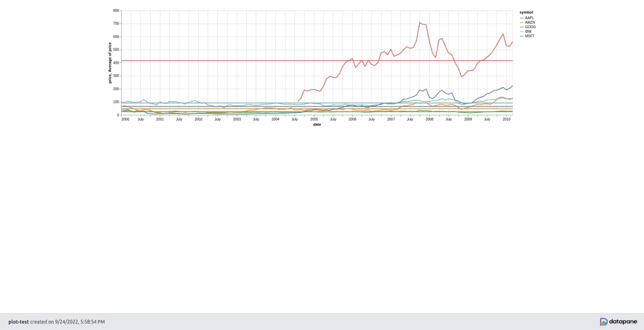Click the 2008 x-axis label
Image resolution: width=644 pixels, height=330 pixels.
tap(429, 119)
